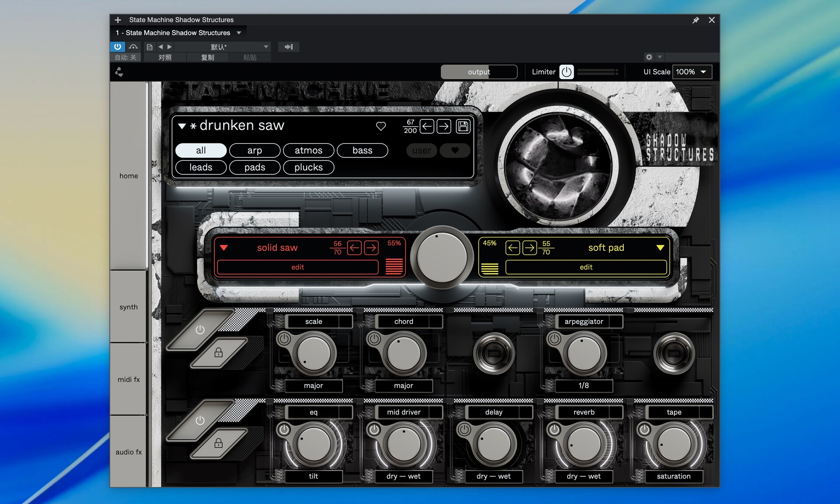The width and height of the screenshot is (840, 504).
Task: Select the pads preset category
Action: click(255, 167)
